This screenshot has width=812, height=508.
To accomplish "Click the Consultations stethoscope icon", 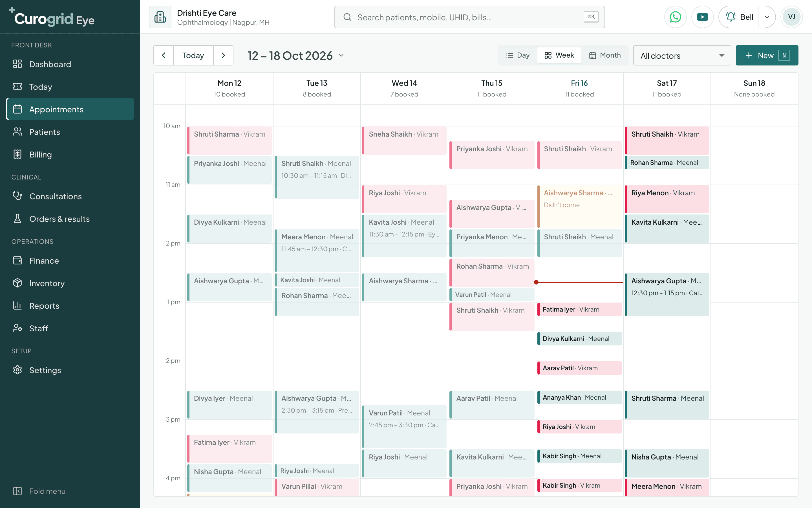I will tap(17, 196).
